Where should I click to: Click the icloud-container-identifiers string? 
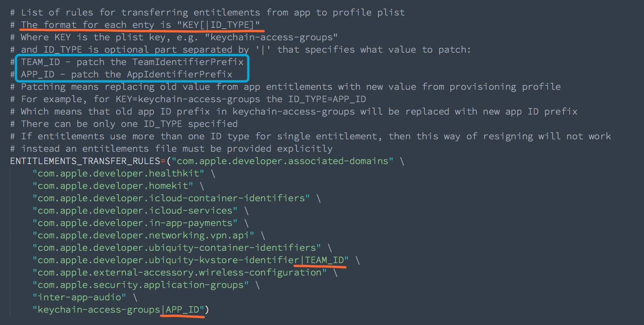(171, 198)
